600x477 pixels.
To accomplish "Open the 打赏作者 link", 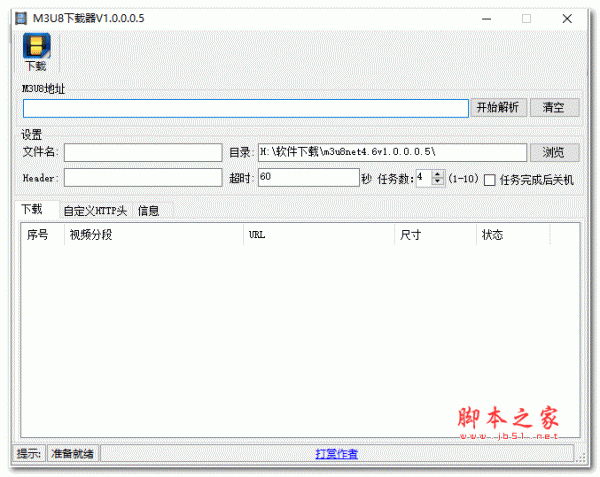I will click(337, 454).
